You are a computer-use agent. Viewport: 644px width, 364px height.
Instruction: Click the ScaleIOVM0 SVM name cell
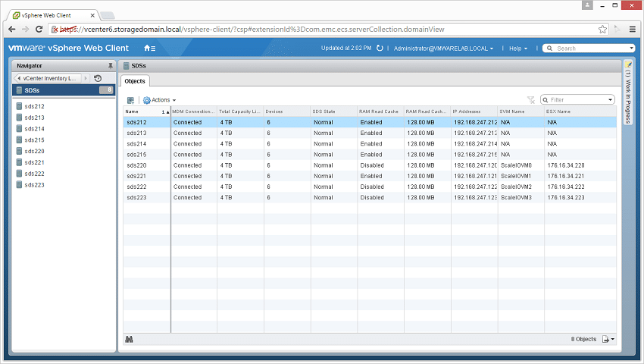click(x=516, y=165)
